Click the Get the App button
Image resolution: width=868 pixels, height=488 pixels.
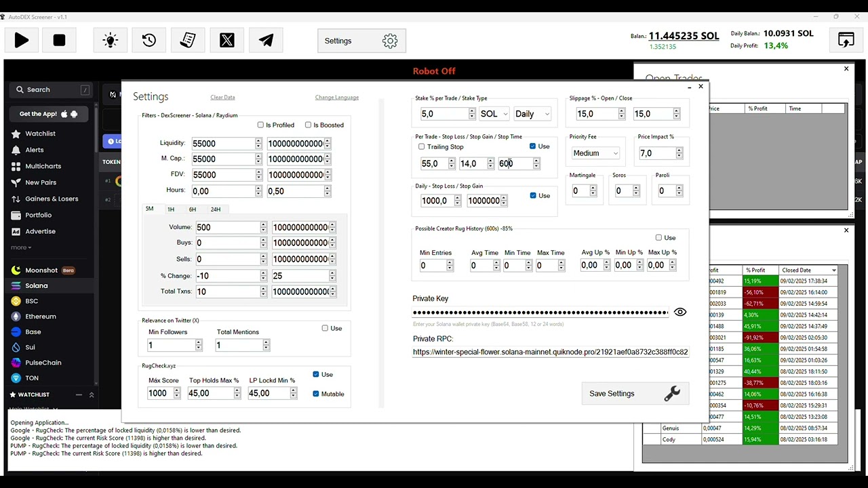coord(49,114)
